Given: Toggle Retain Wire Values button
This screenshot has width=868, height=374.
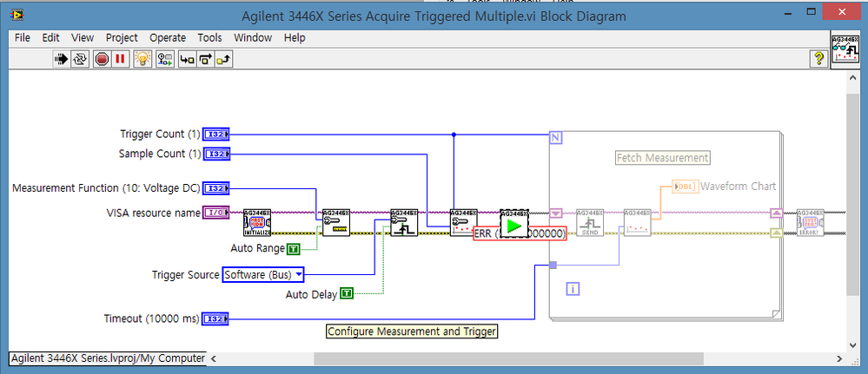Looking at the screenshot, I should pyautogui.click(x=165, y=59).
